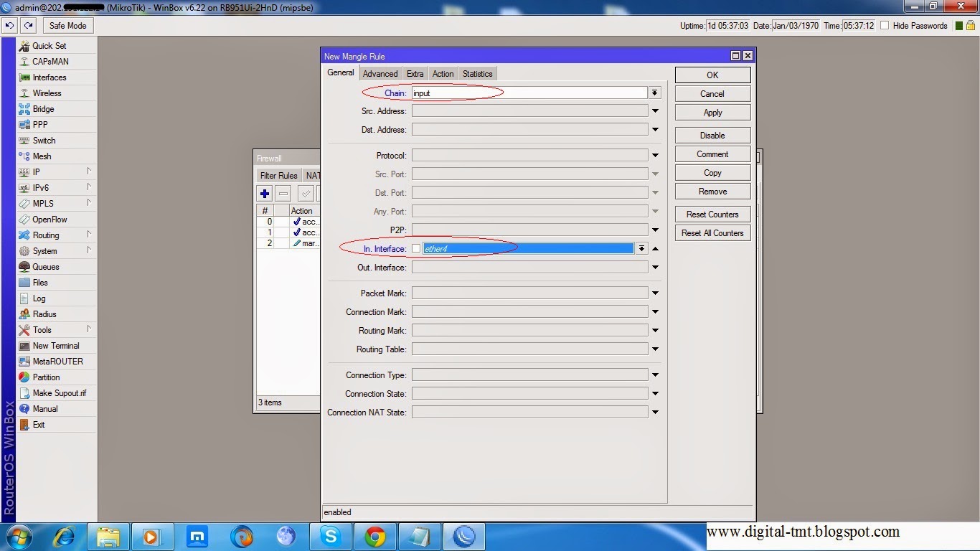This screenshot has width=980, height=551.
Task: Click the Redo arrow icon in toolbar
Action: (28, 25)
